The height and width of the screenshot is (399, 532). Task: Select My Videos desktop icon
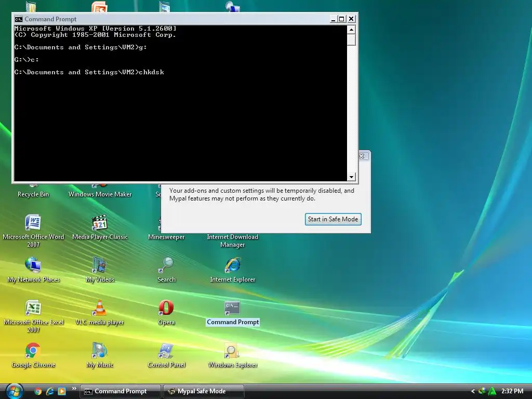pos(99,265)
